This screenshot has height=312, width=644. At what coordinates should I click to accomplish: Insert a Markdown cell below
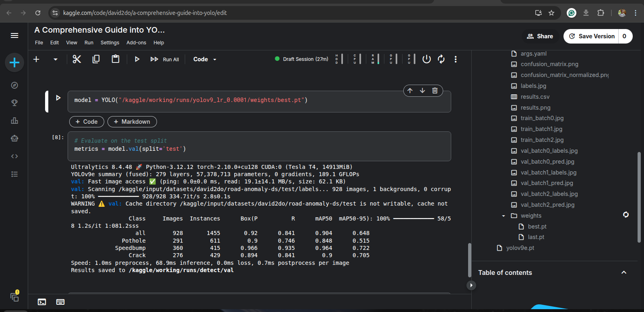(x=132, y=122)
